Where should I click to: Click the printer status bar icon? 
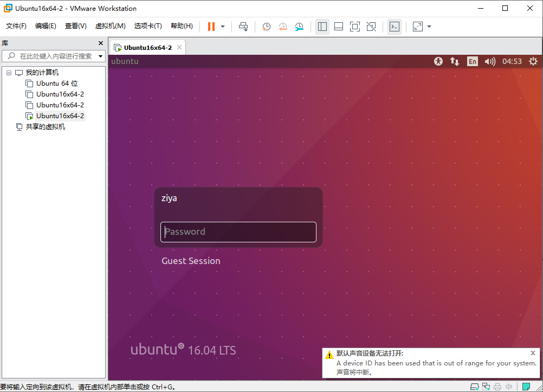pyautogui.click(x=497, y=387)
